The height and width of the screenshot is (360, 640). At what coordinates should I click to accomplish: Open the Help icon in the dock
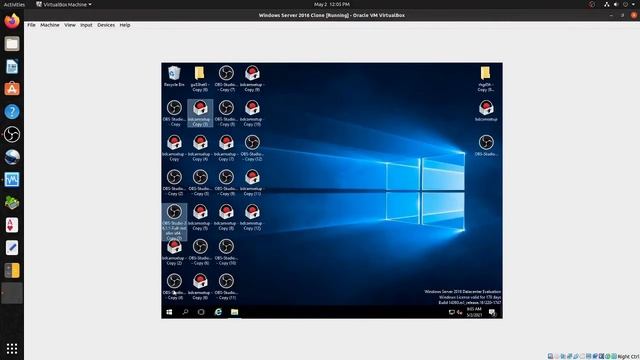[12, 111]
